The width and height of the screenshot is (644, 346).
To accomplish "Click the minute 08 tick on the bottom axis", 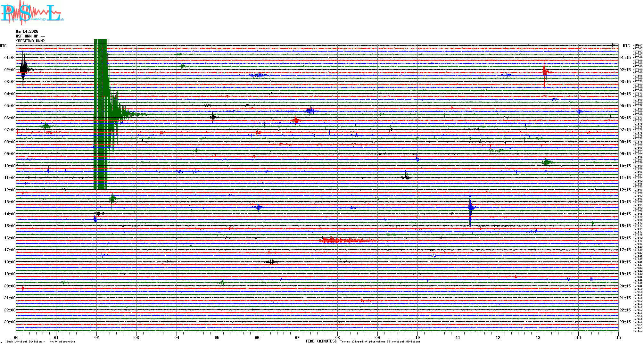I will click(x=337, y=337).
